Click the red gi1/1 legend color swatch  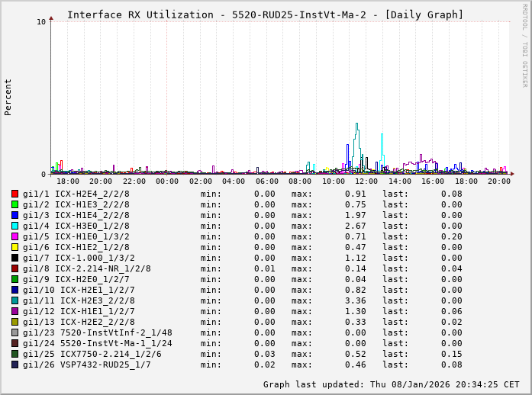pyautogui.click(x=15, y=194)
